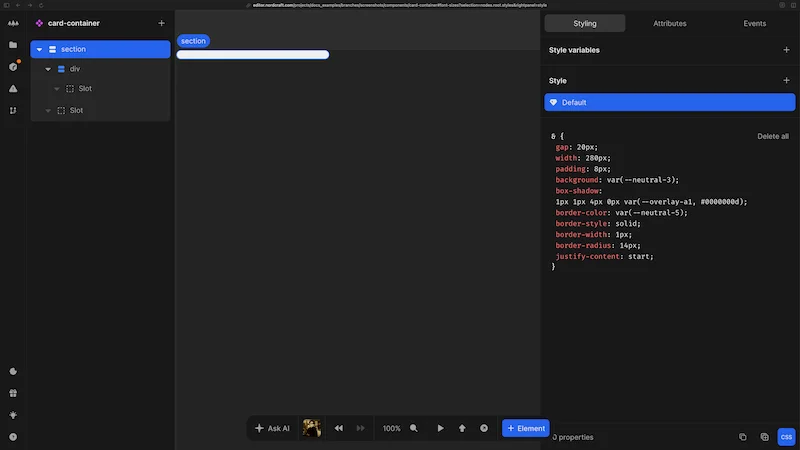Image resolution: width=800 pixels, height=450 pixels.
Task: Select the section row in element tree
Action: 101,49
